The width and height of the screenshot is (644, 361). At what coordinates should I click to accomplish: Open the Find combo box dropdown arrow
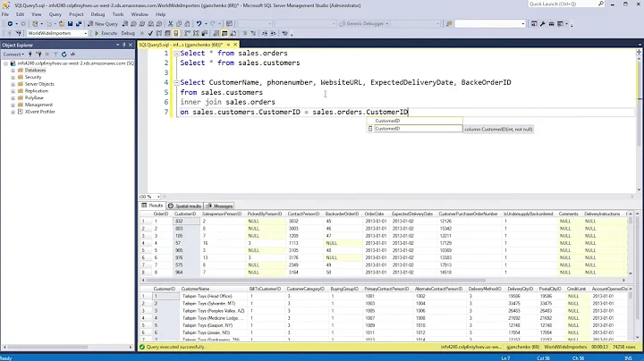pos(523,24)
